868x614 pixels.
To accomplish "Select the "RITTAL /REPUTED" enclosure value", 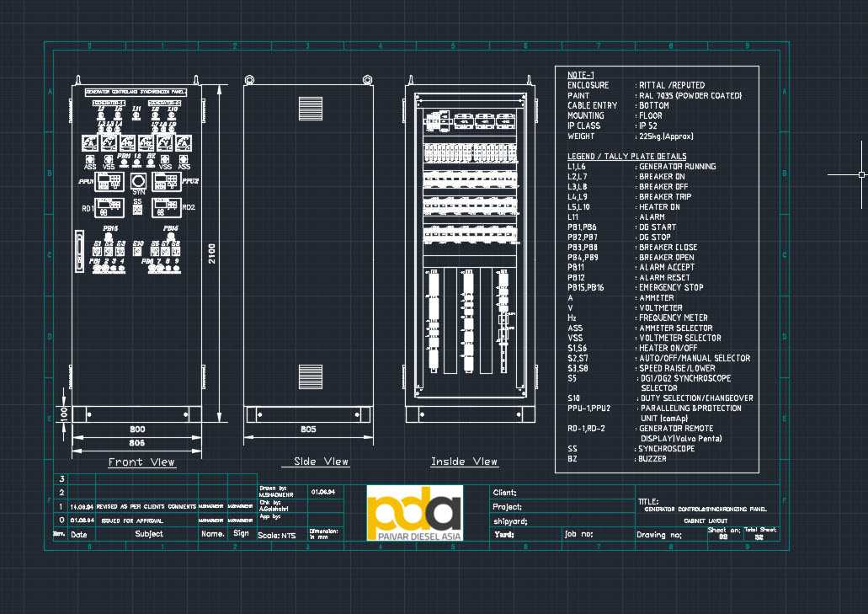I will click(x=672, y=85).
